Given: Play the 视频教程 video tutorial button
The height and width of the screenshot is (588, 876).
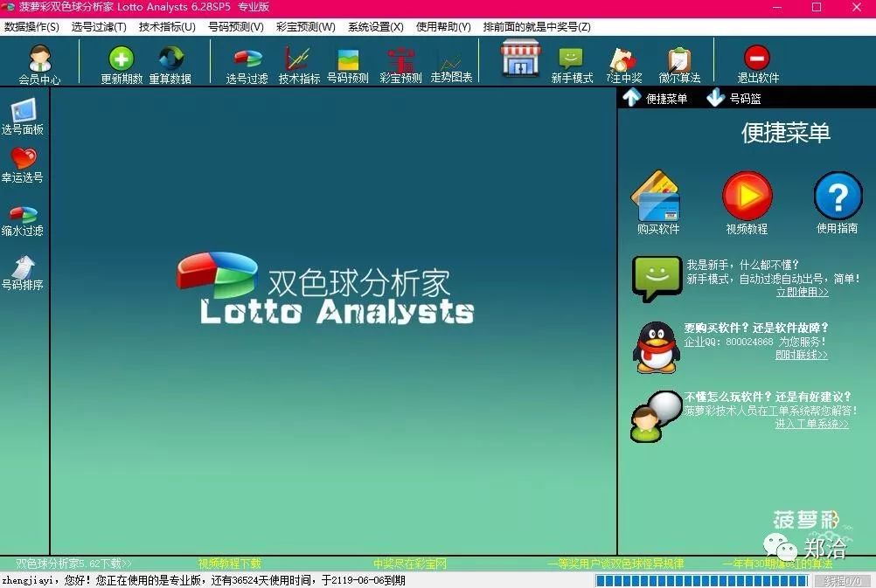Looking at the screenshot, I should tap(747, 203).
